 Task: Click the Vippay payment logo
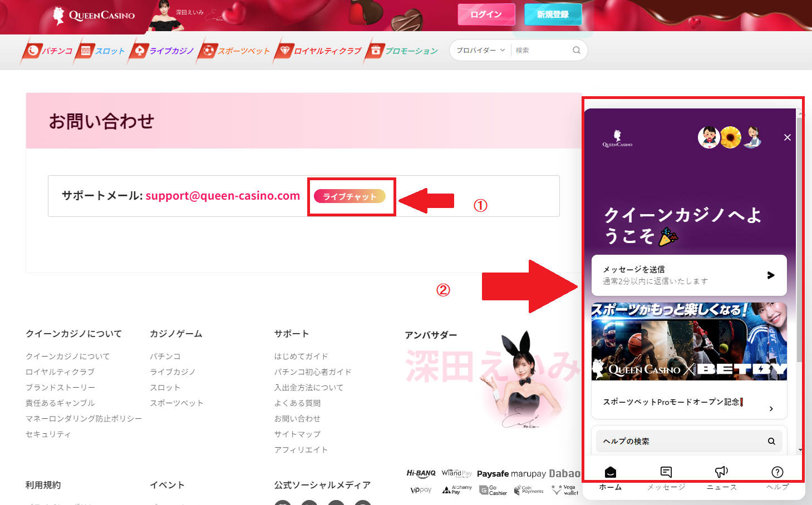tap(421, 490)
